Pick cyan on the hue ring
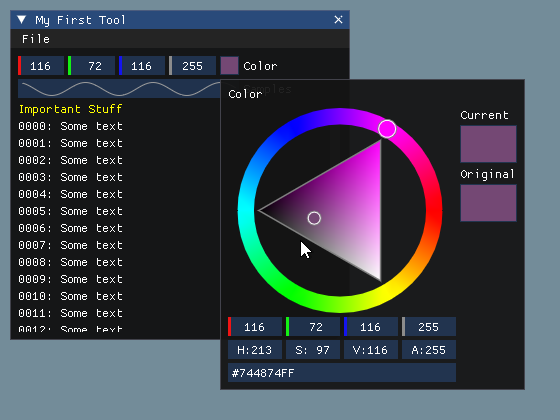 246,211
